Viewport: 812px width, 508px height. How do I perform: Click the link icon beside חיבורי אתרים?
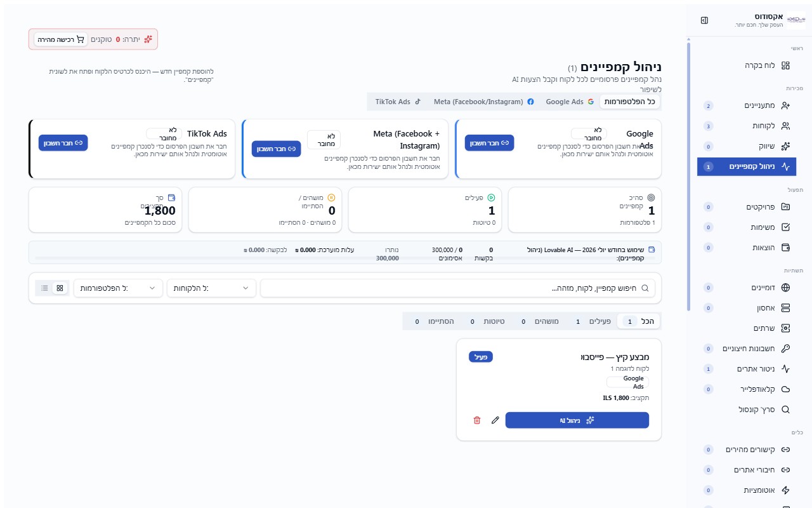[x=785, y=470]
